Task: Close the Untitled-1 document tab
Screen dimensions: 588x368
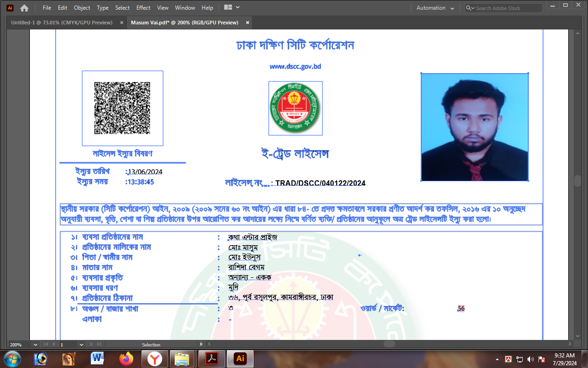Action: [x=122, y=23]
